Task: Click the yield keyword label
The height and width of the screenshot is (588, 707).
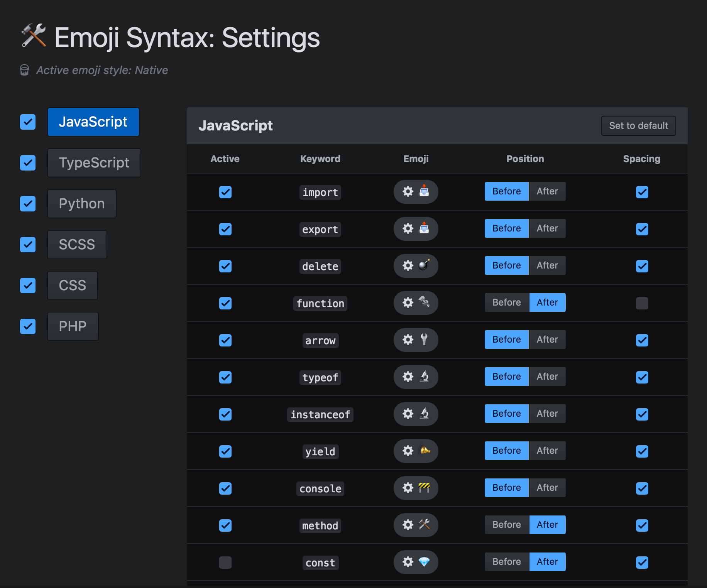Action: point(320,452)
